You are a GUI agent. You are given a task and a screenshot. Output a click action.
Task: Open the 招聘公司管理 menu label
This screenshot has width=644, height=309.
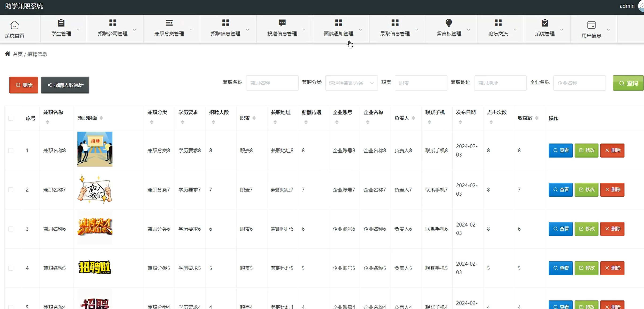point(113,34)
